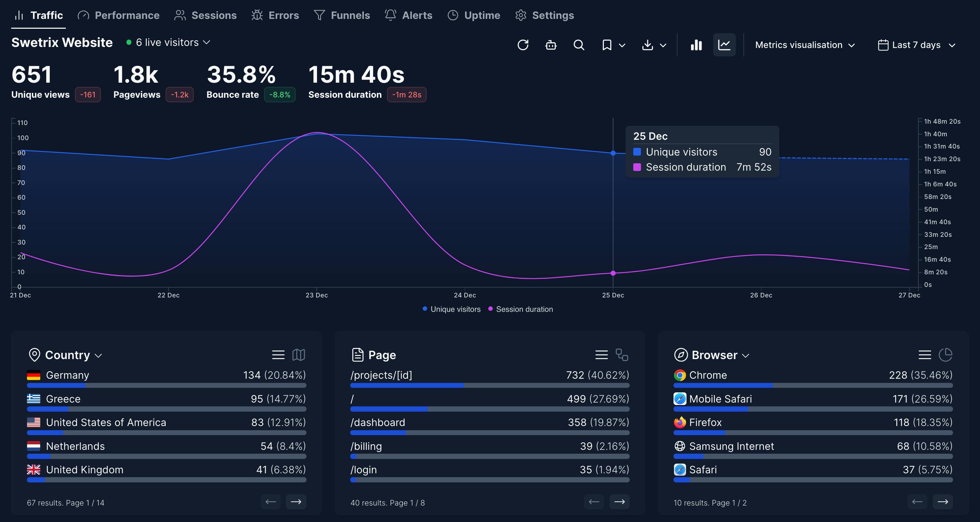
Task: Expand the Browser panel type dropdown
Action: click(720, 355)
